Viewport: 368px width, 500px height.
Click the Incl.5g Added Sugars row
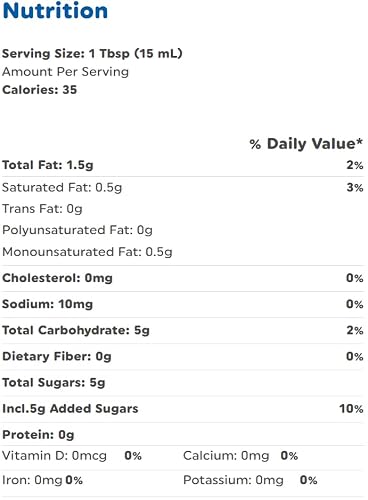183,409
